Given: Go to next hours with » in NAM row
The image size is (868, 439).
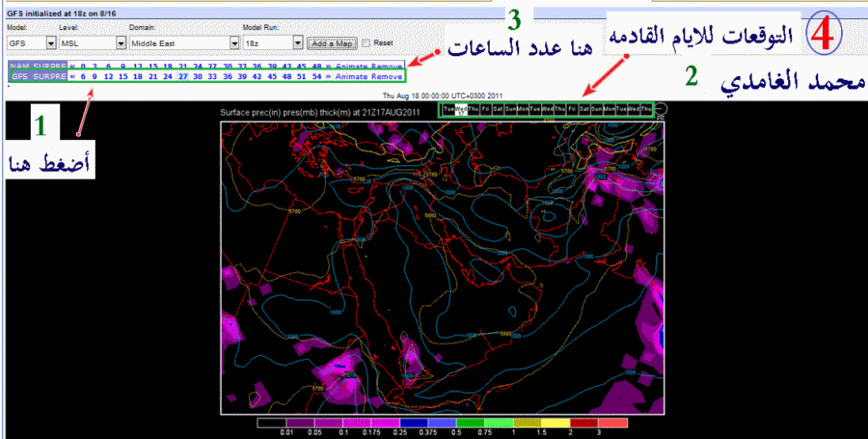Looking at the screenshot, I should [x=328, y=67].
